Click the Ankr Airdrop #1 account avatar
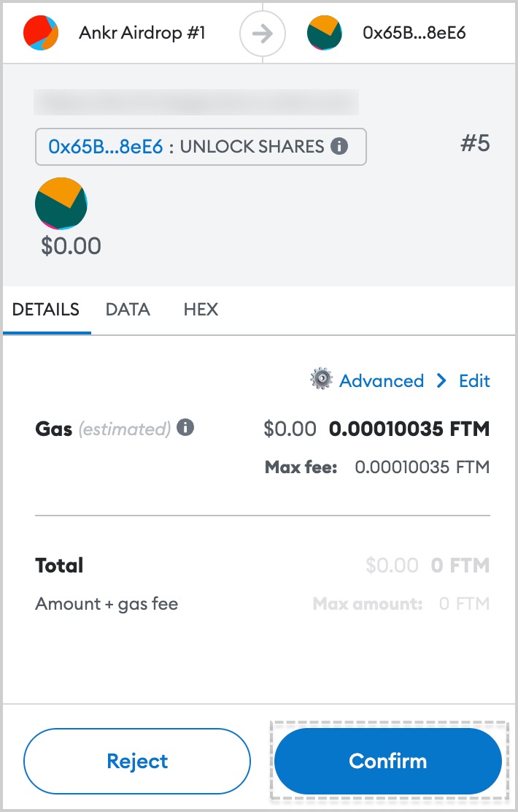Screen dimensions: 518x812 pos(41,33)
